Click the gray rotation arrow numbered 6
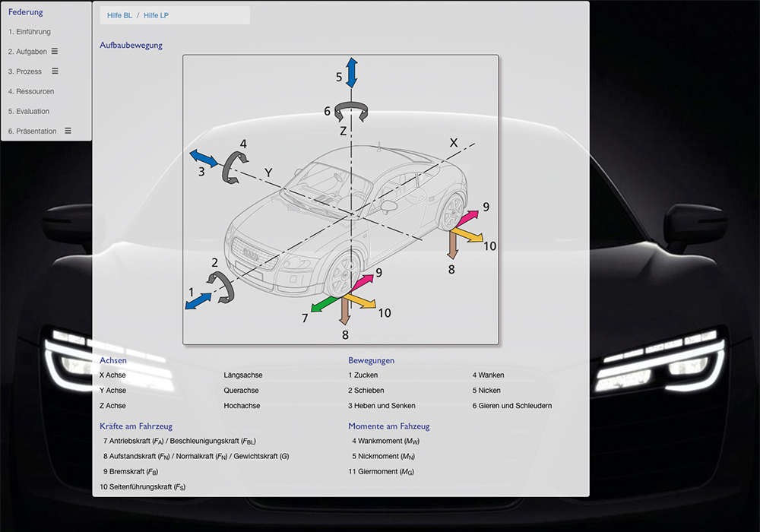This screenshot has width=760, height=532. pos(353,112)
